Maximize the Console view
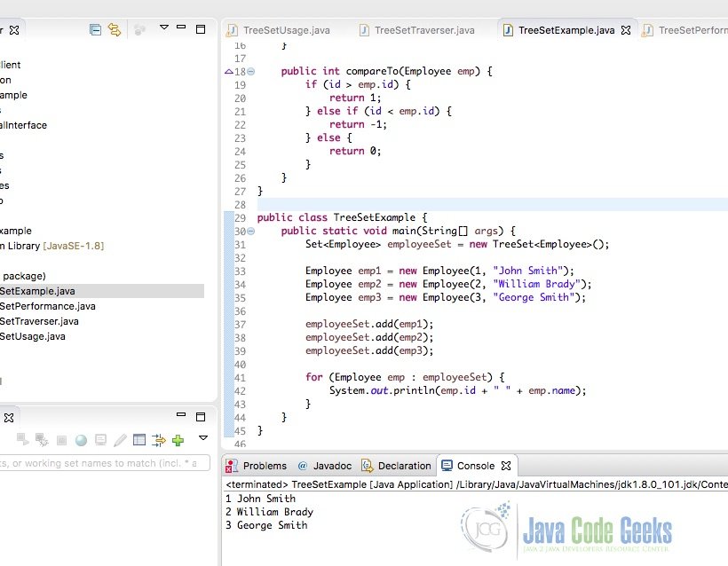 click(x=477, y=465)
